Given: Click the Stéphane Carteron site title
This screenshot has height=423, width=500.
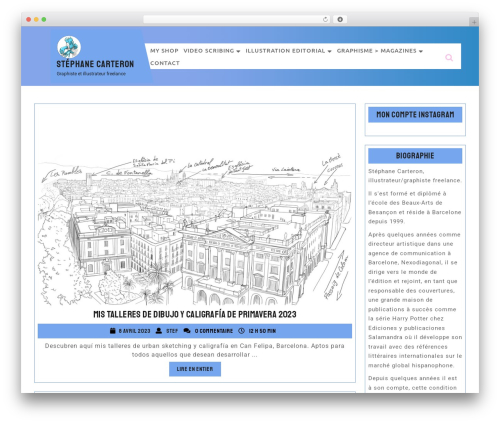Looking at the screenshot, I should 95,64.
